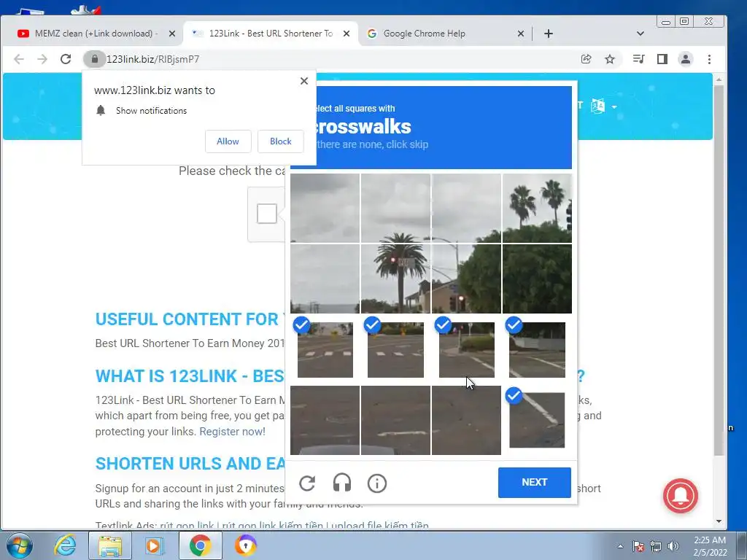Deselect checked tile in bottom row
This screenshot has width=747, height=560.
(x=537, y=420)
